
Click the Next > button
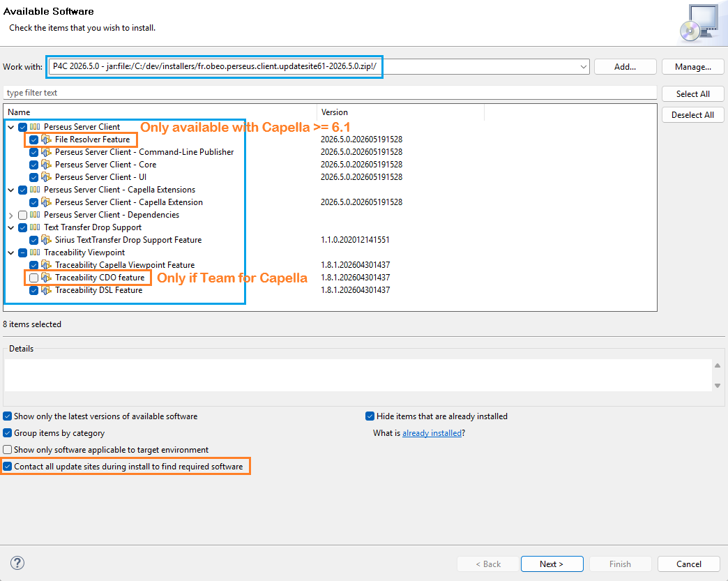[x=552, y=564]
